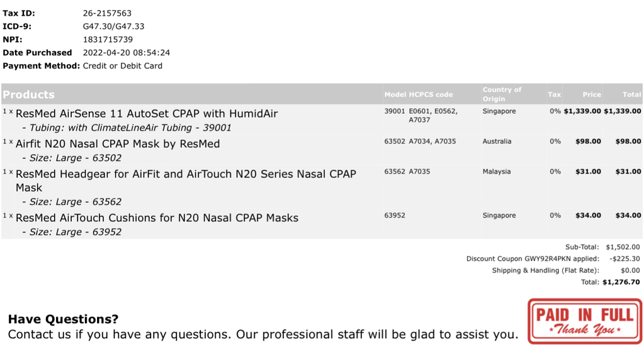Click the Date Purchased timestamp value
644x347 pixels.
click(127, 53)
